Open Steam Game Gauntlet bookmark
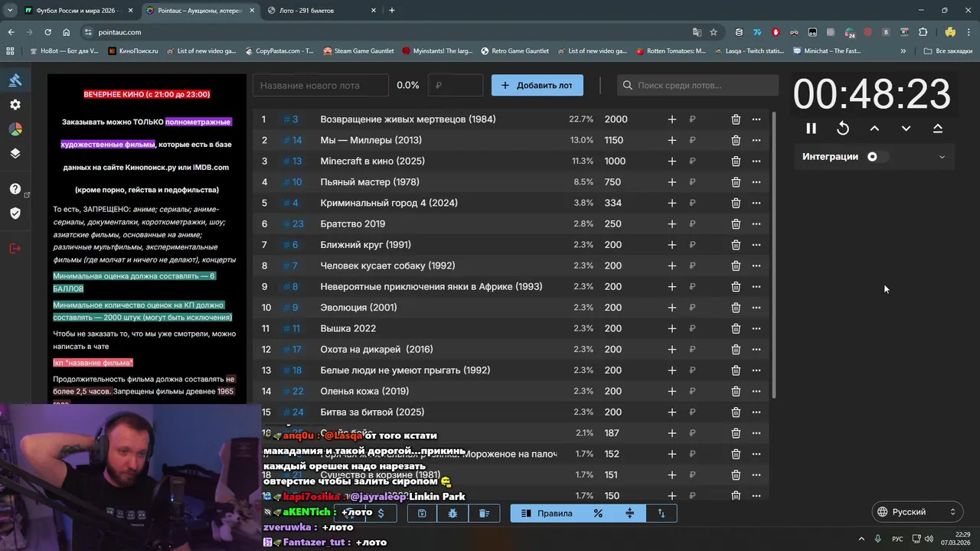 359,51
